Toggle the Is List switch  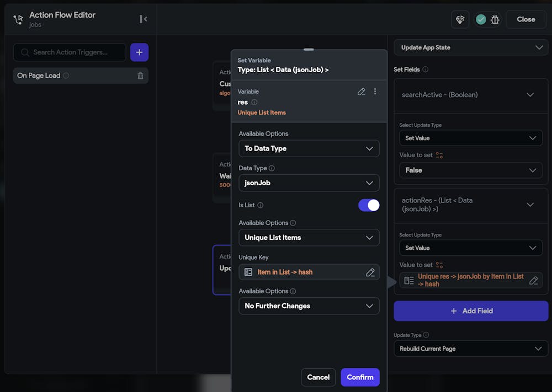369,205
